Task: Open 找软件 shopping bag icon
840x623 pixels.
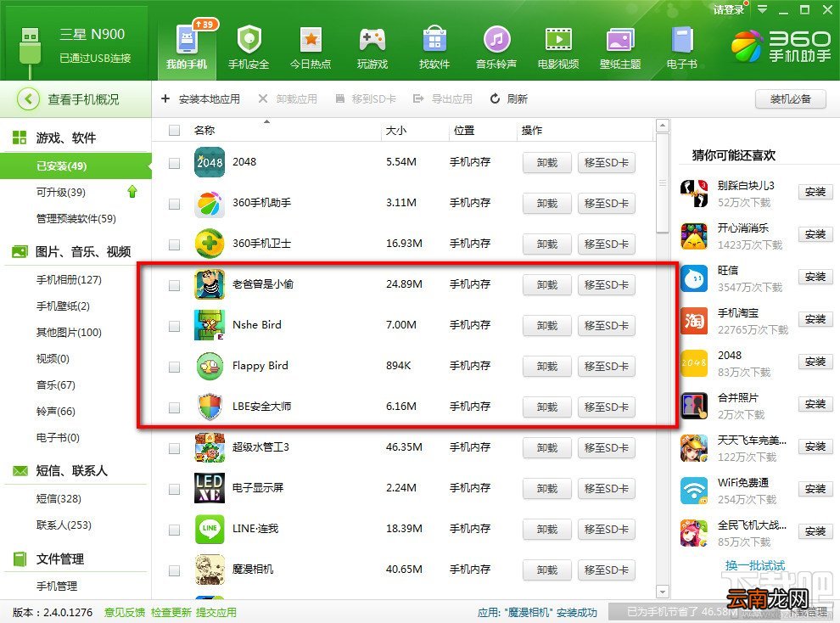Action: [x=434, y=40]
